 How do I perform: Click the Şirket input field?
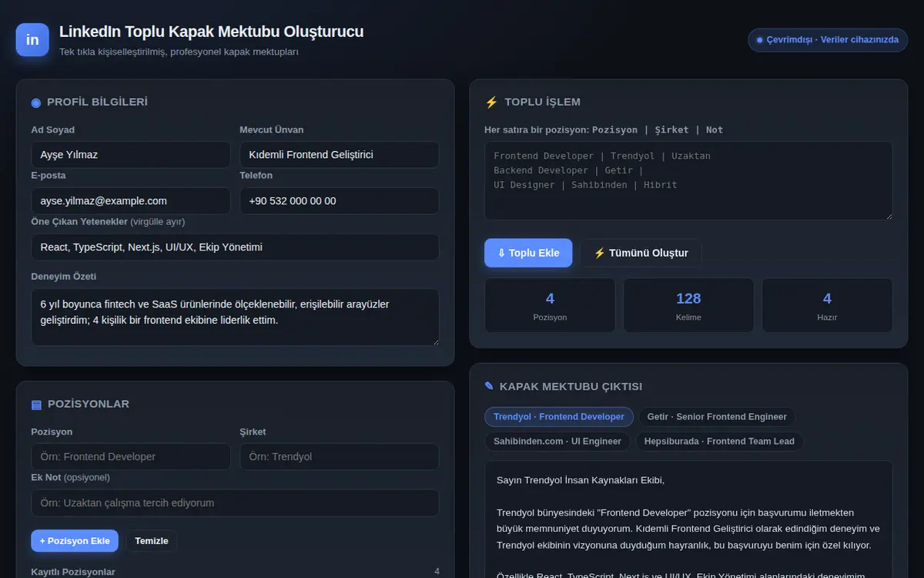point(340,457)
